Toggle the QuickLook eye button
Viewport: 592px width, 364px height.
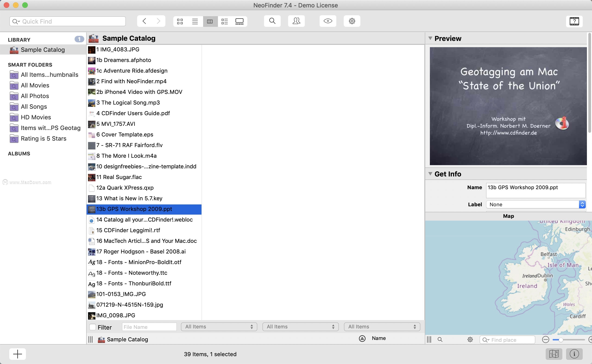point(327,21)
